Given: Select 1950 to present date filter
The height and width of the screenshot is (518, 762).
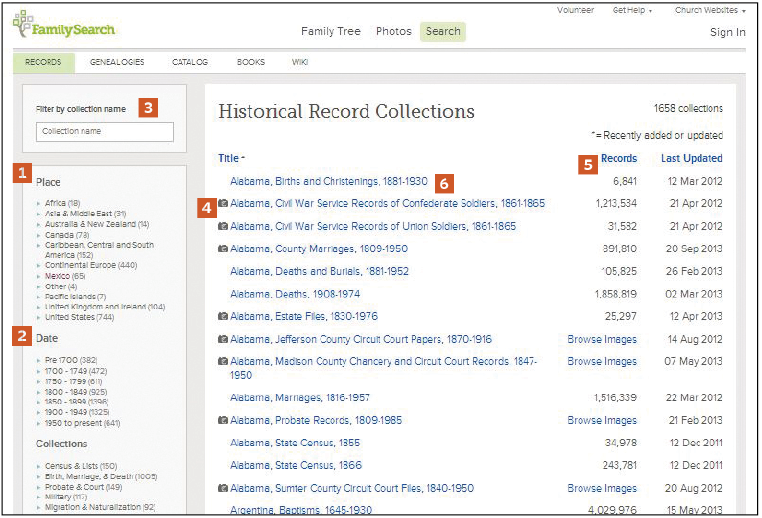Looking at the screenshot, I should click(82, 423).
